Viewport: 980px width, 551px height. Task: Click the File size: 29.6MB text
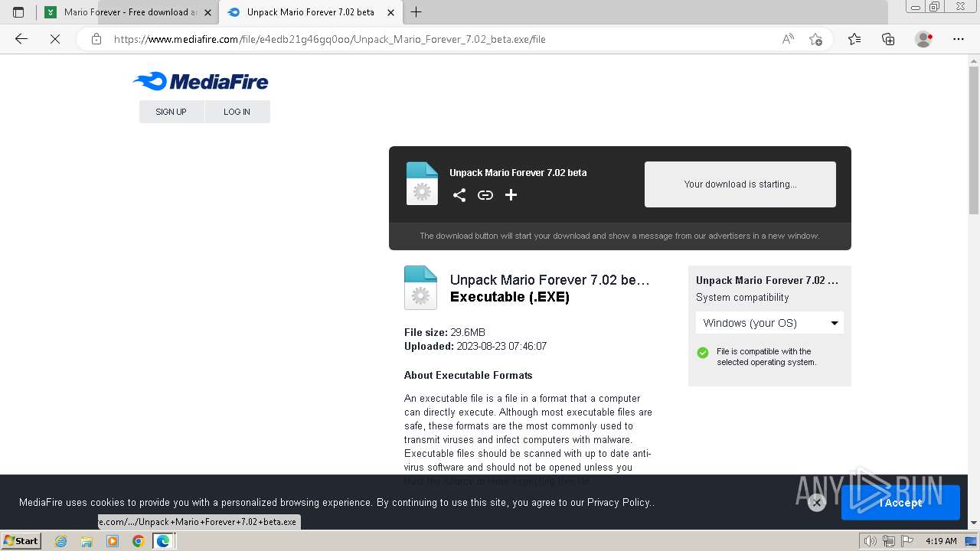445,333
